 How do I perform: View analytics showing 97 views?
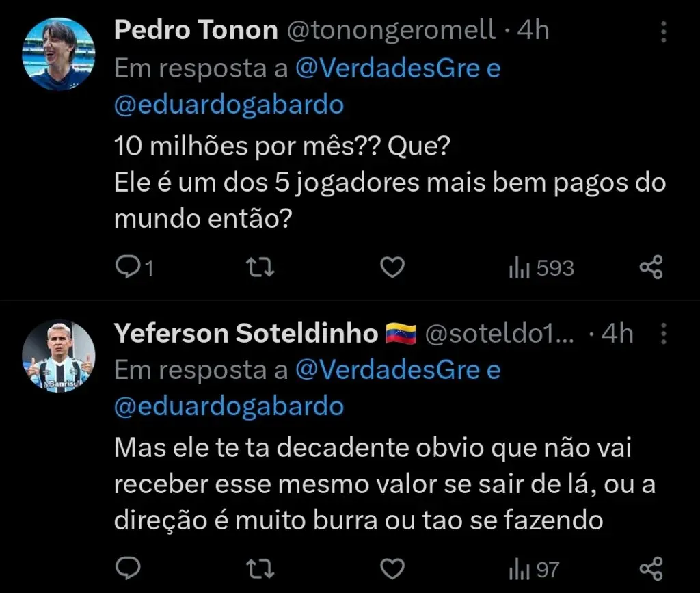533,568
